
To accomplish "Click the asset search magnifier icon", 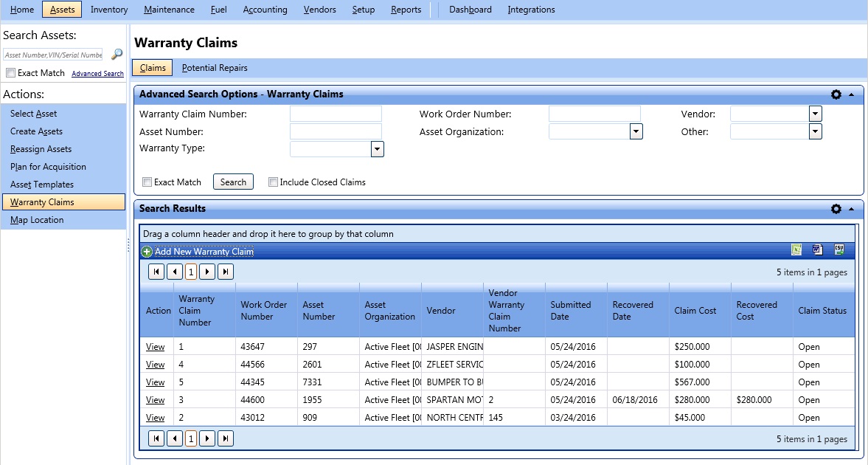I will coord(117,55).
